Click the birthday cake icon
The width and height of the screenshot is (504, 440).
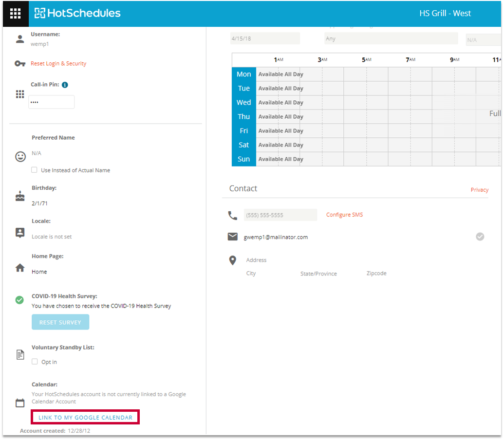(20, 196)
